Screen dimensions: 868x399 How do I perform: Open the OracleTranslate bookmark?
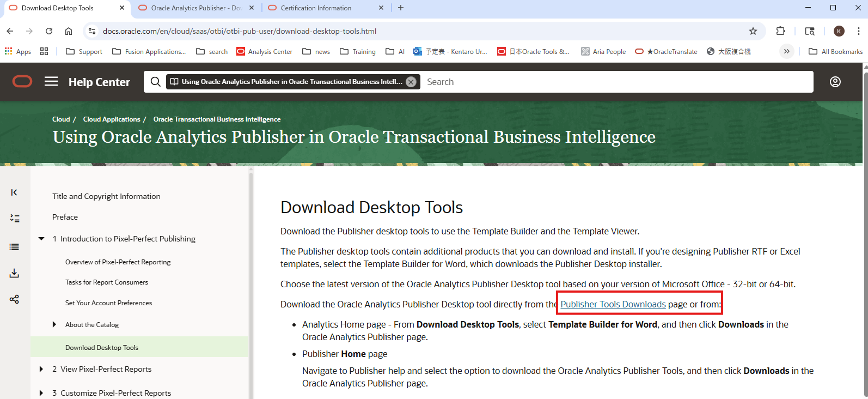click(x=666, y=51)
